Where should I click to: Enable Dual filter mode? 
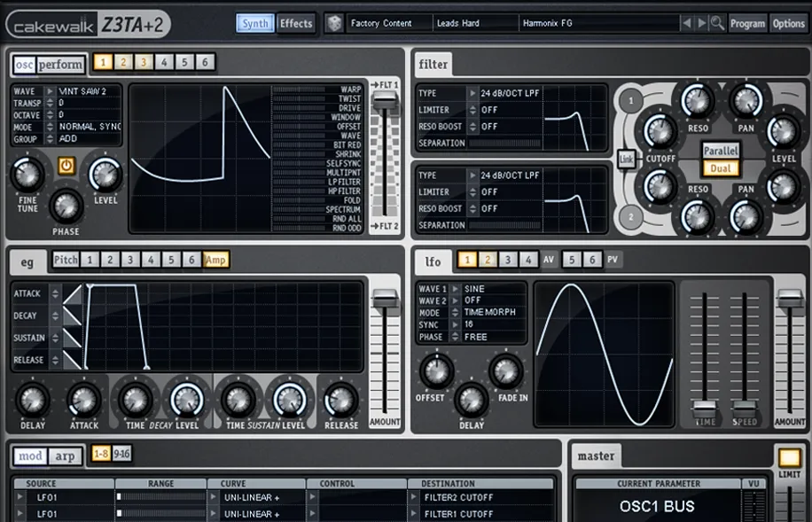(721, 168)
